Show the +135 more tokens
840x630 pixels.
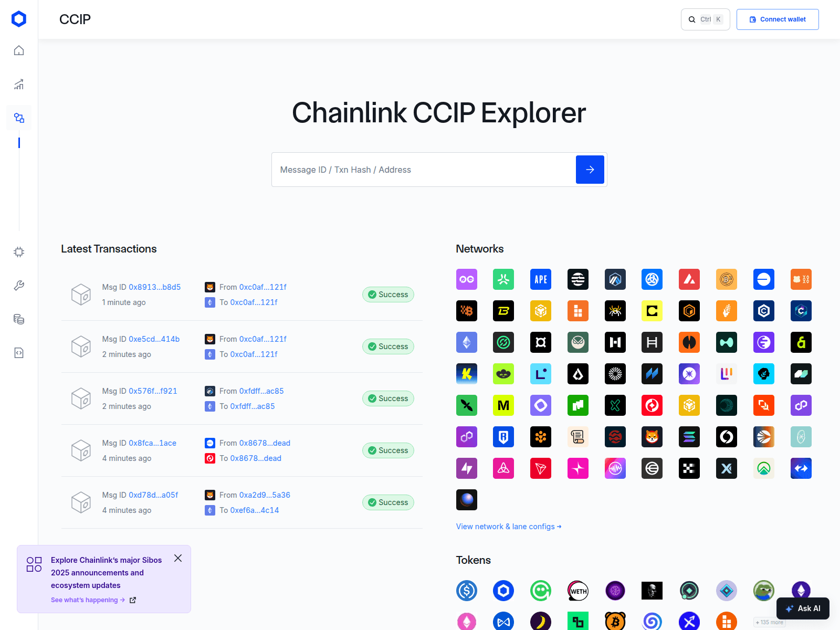[770, 622]
